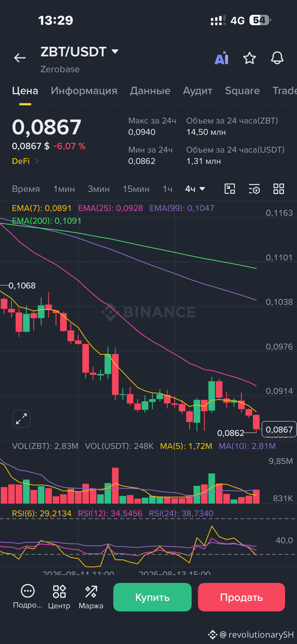Open the DeFi category chevron

click(x=37, y=161)
